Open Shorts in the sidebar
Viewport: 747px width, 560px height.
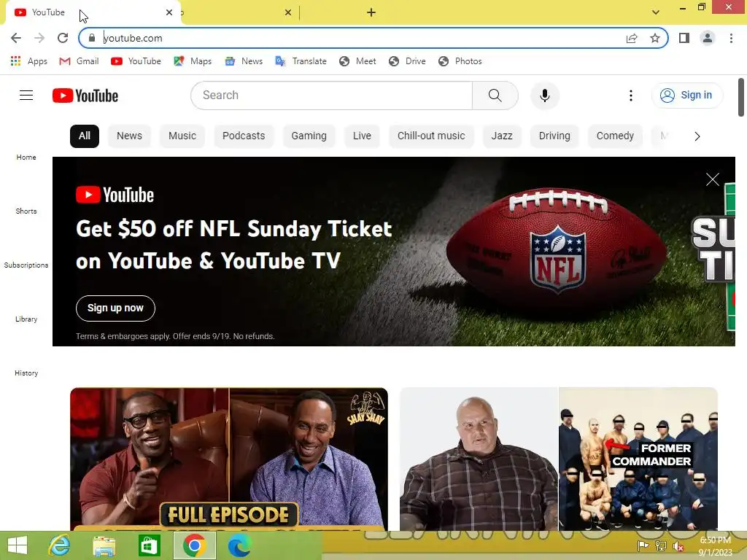(x=26, y=211)
